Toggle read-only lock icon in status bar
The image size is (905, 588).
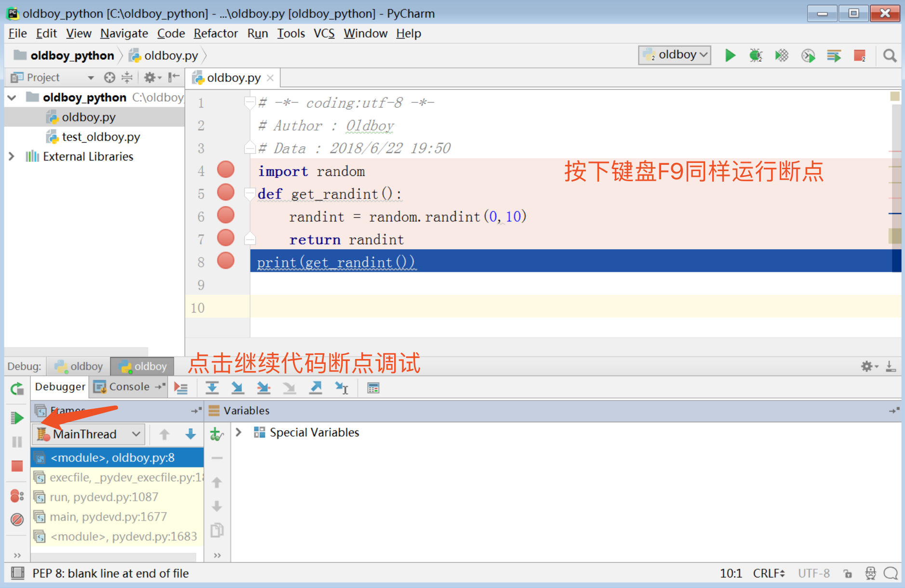click(x=848, y=573)
